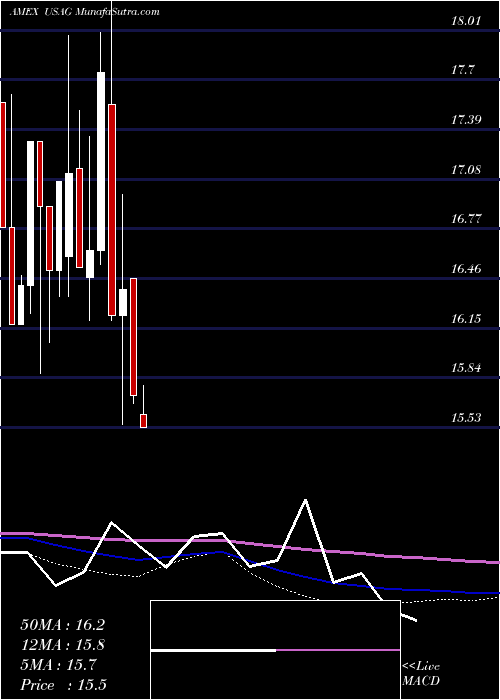The width and height of the screenshot is (500, 700).
Task: Click the 17.7 price axis label
Action: pos(463,71)
